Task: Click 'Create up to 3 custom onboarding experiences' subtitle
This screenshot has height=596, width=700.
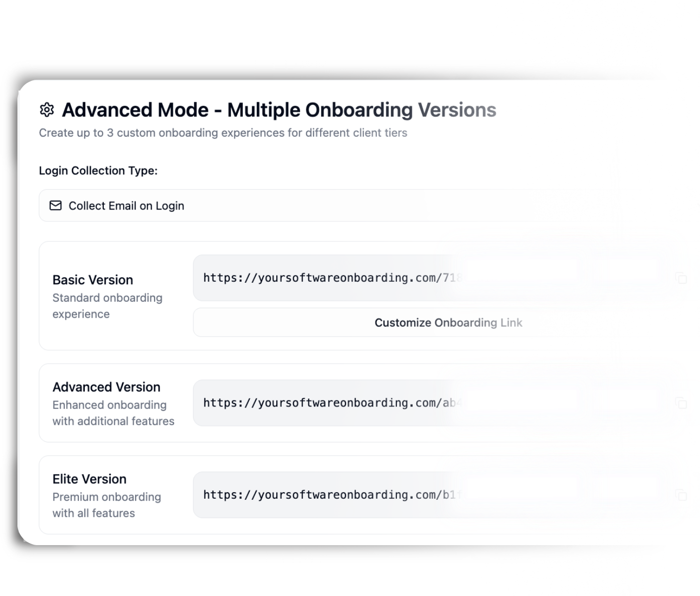Action: [x=223, y=133]
